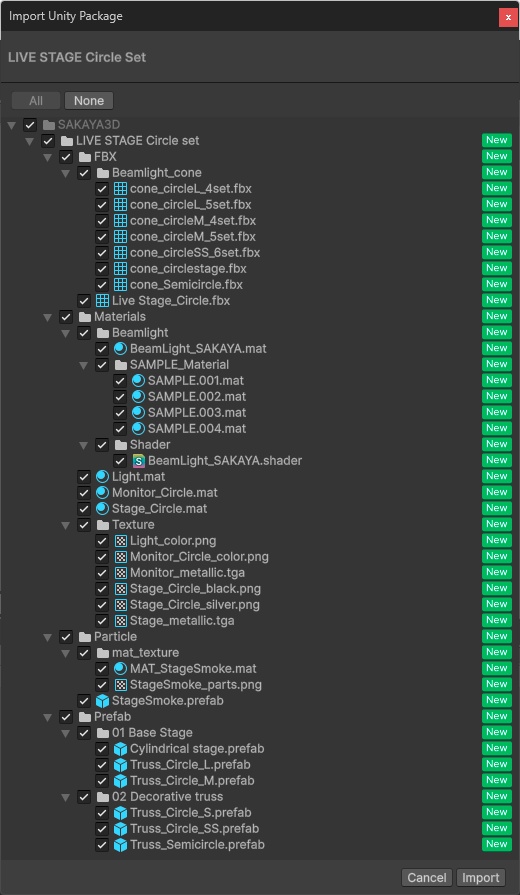Click the All selection button
Image resolution: width=520 pixels, height=895 pixels.
point(36,101)
